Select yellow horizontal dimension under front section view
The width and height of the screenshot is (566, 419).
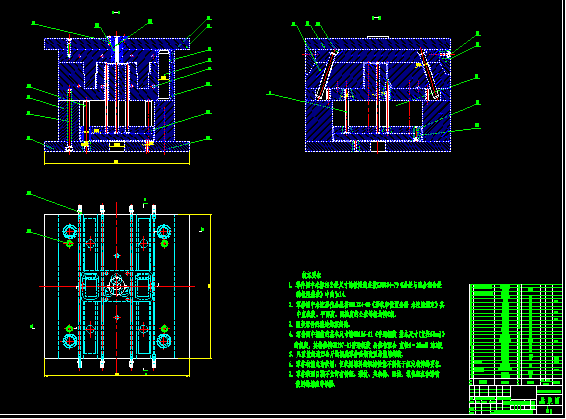[x=117, y=162]
